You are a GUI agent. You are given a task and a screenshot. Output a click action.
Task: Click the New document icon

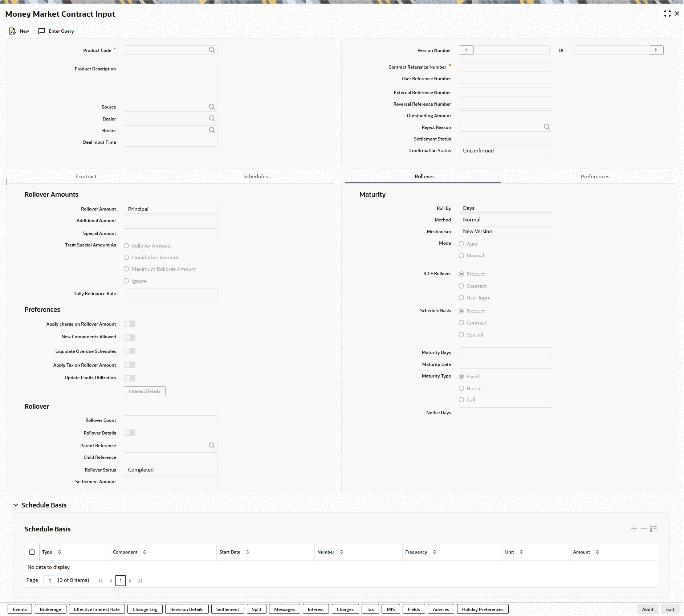tap(12, 31)
